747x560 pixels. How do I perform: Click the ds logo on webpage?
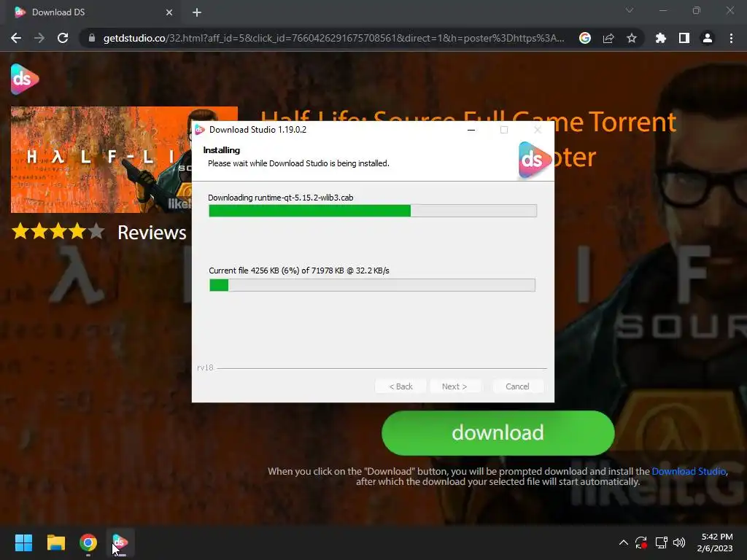[24, 79]
